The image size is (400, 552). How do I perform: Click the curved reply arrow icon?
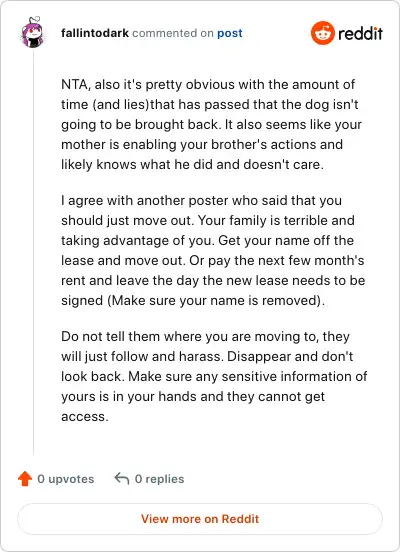122,478
